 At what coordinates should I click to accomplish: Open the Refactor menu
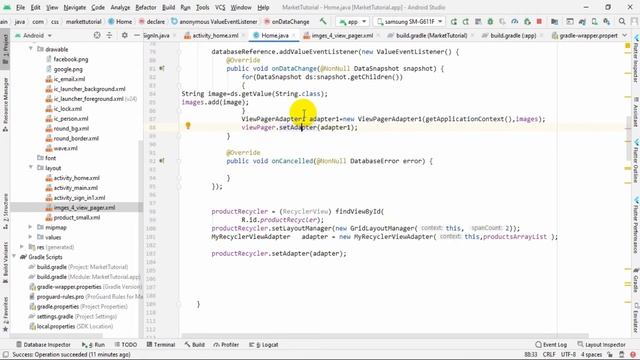coord(146,7)
